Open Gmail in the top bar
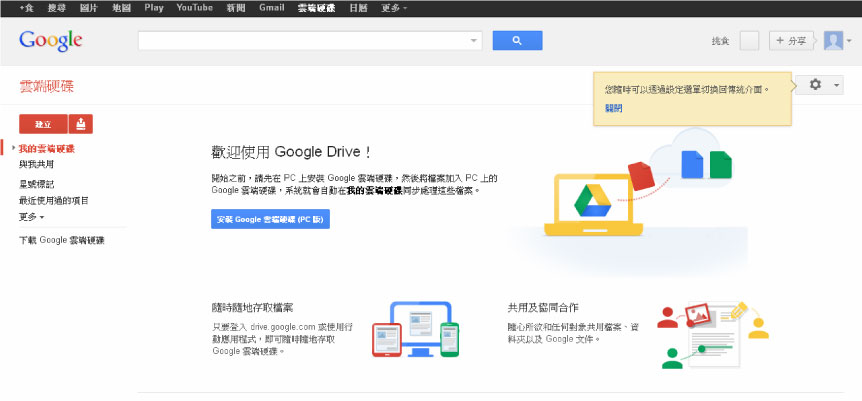 coord(272,8)
